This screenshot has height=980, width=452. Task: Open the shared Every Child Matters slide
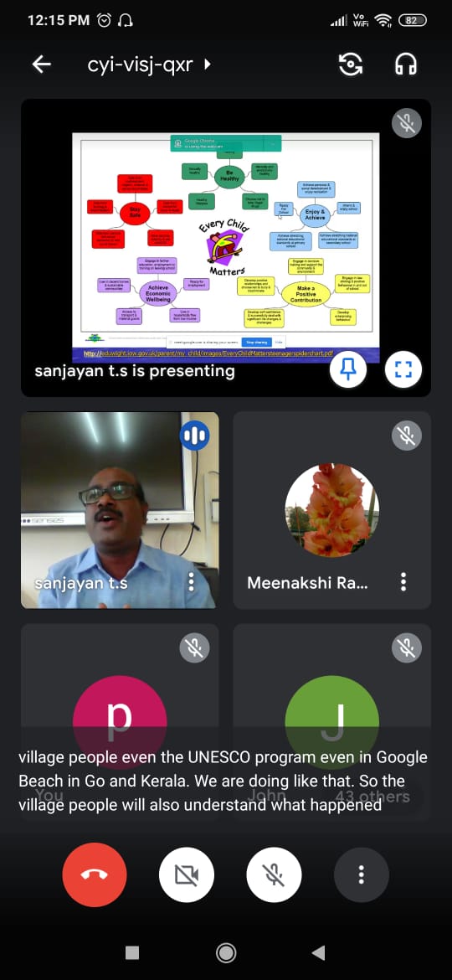[x=225, y=247]
